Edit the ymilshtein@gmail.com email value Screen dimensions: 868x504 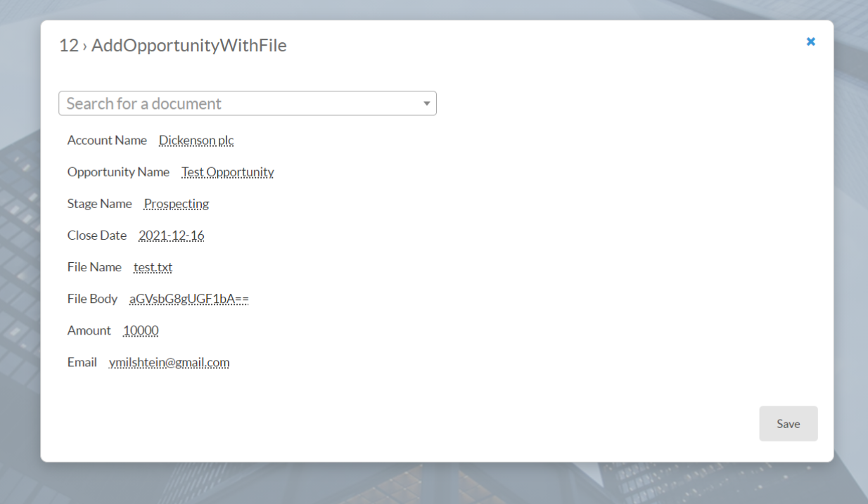169,363
